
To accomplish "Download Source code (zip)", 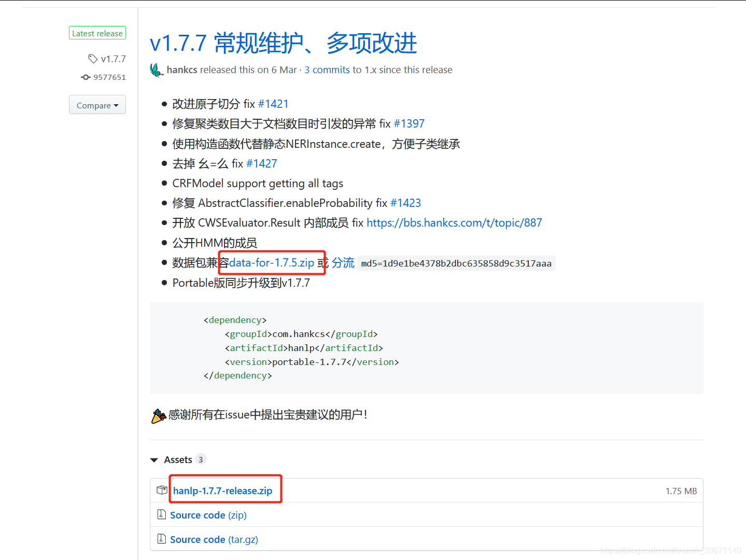I will 208,515.
